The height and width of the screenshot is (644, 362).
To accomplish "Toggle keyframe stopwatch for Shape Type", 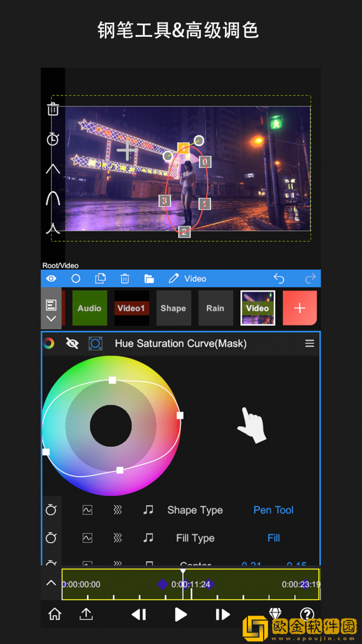I will (51, 509).
